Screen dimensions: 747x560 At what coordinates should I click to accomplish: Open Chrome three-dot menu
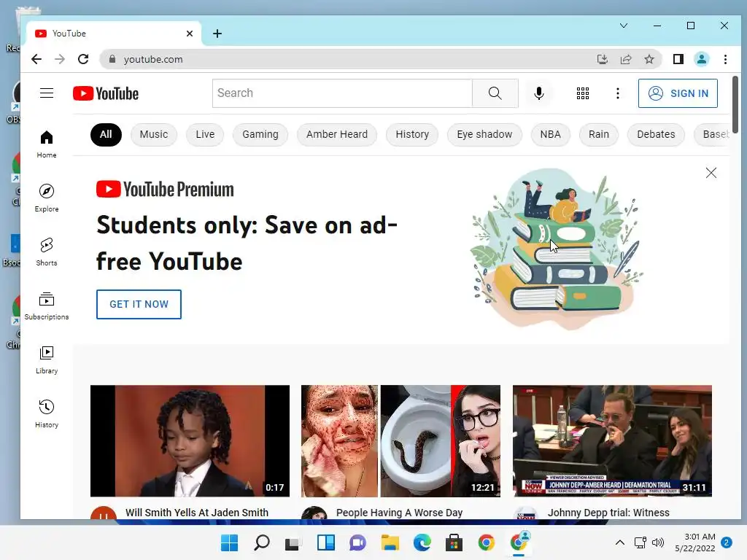(725, 59)
